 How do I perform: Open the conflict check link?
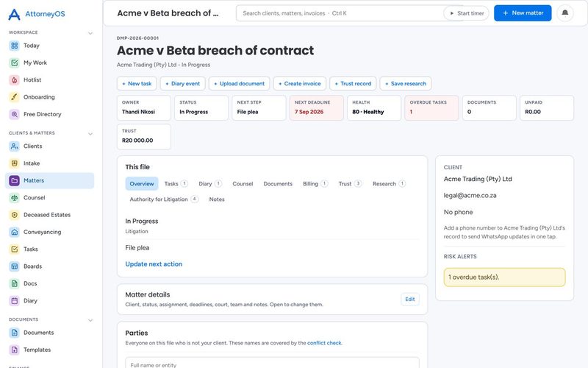(x=324, y=343)
